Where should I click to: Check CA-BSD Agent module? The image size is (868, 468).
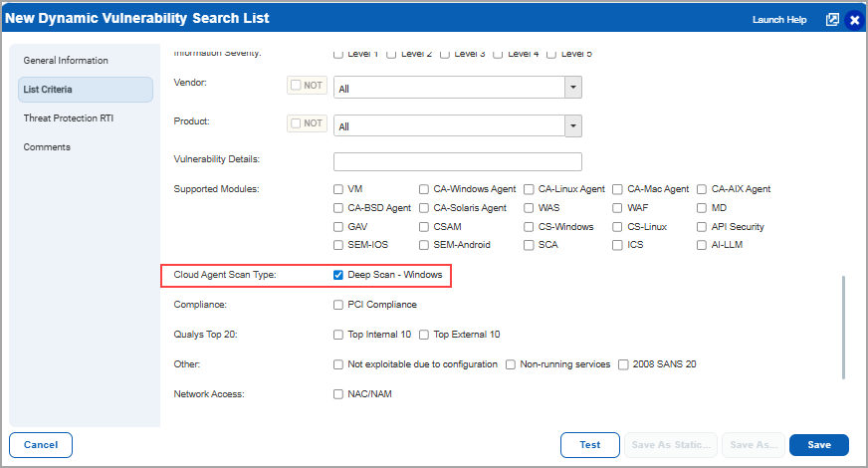tap(338, 208)
